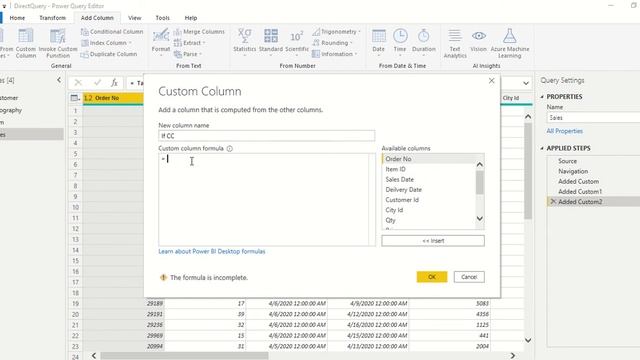Open table menu icon at grid corner
Viewport: 640px width, 360px height.
[75, 98]
